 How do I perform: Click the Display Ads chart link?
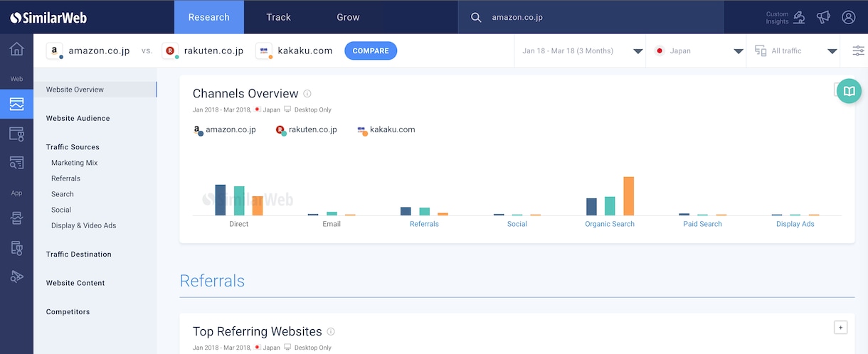click(795, 224)
